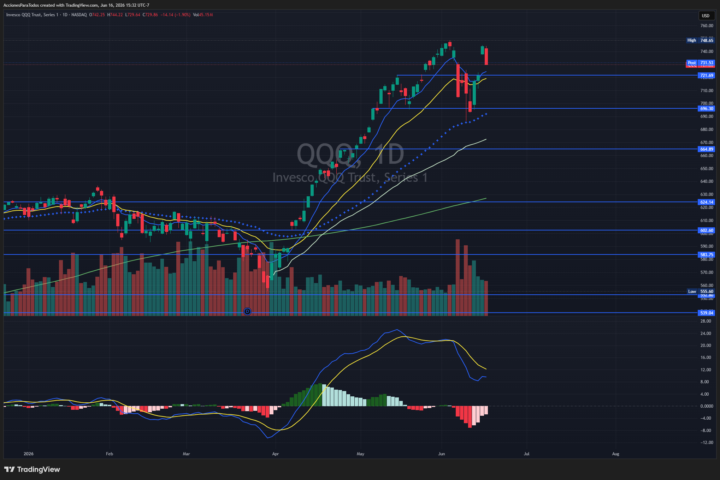Screen dimensions: 720x480
Task: Click the Invesco QQQ Trust symbol legend
Action: click(46, 15)
